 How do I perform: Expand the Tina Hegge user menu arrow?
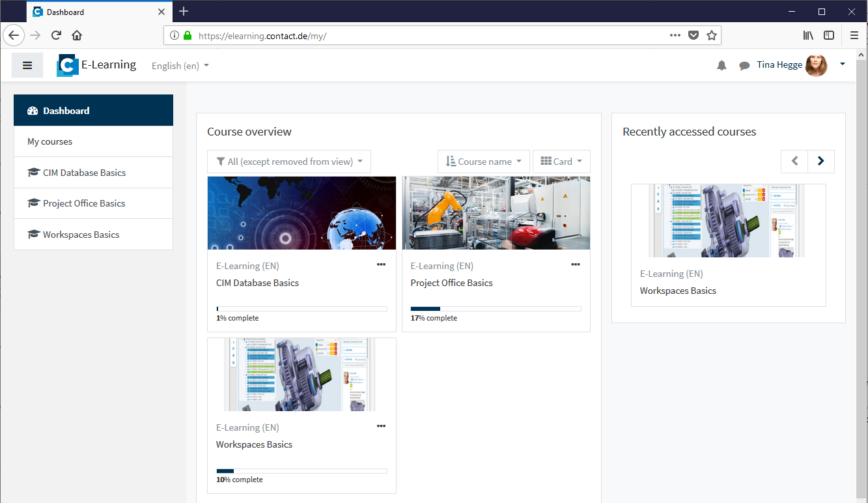pyautogui.click(x=843, y=64)
